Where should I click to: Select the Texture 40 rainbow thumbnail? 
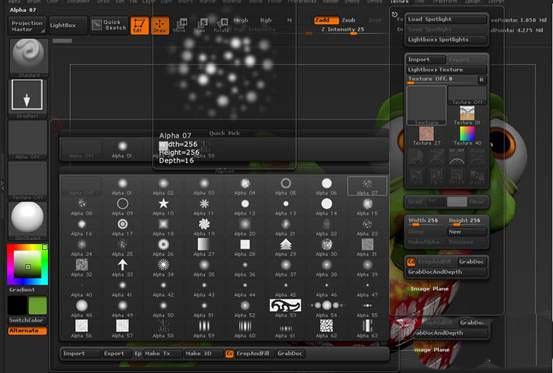tap(467, 134)
